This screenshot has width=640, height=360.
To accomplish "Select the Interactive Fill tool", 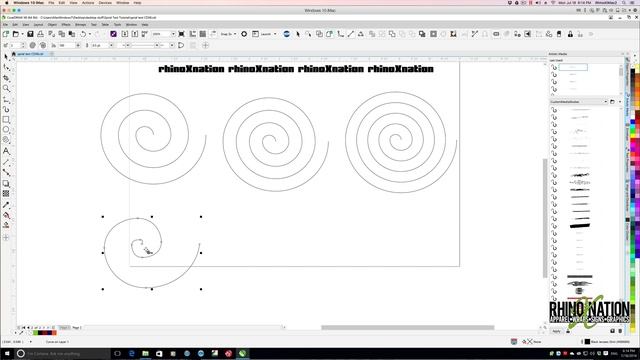I will pos(6,215).
